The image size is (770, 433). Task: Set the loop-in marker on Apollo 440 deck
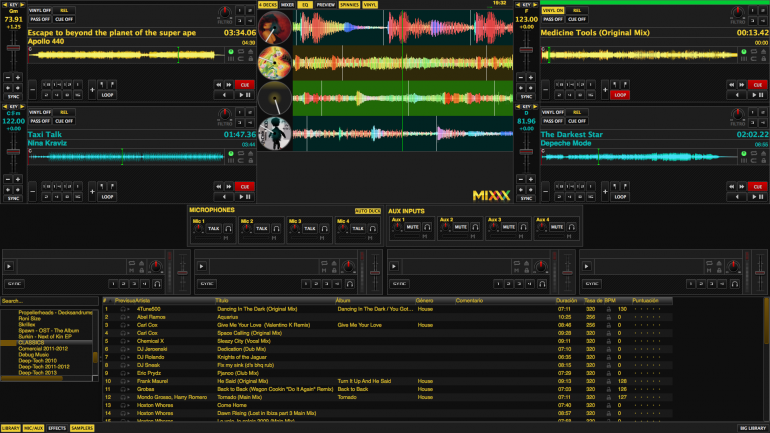point(102,84)
